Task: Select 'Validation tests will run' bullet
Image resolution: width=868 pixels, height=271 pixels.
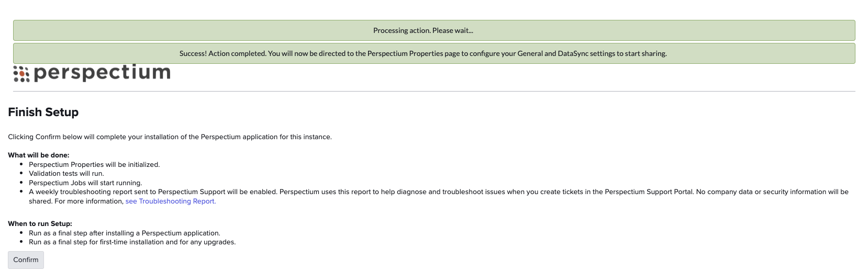Action: pyautogui.click(x=66, y=174)
